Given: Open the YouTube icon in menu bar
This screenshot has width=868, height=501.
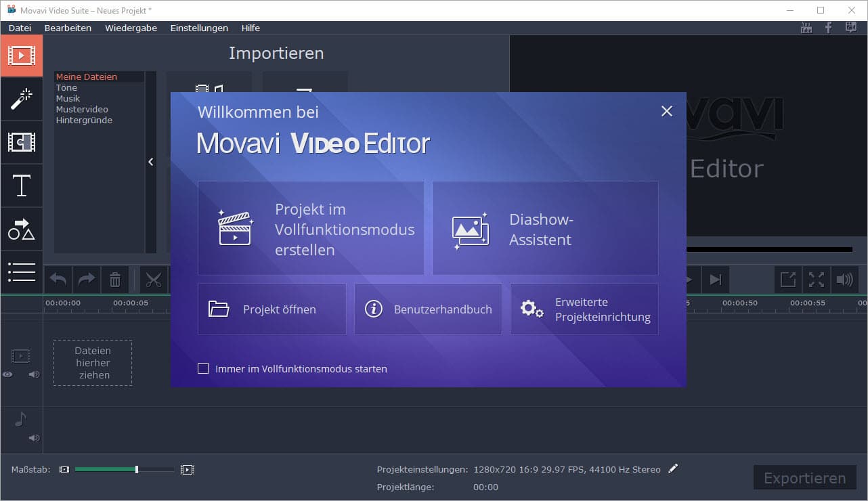Looking at the screenshot, I should tap(806, 27).
